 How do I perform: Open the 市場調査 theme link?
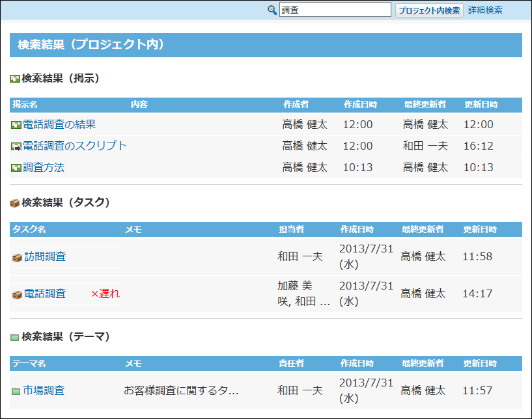[x=44, y=391]
